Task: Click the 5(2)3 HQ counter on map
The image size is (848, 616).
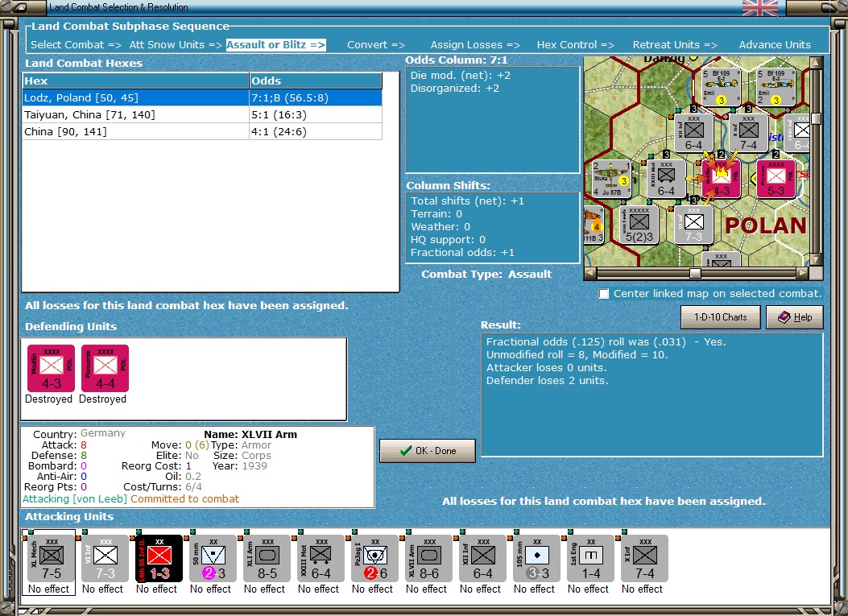Action: click(639, 225)
